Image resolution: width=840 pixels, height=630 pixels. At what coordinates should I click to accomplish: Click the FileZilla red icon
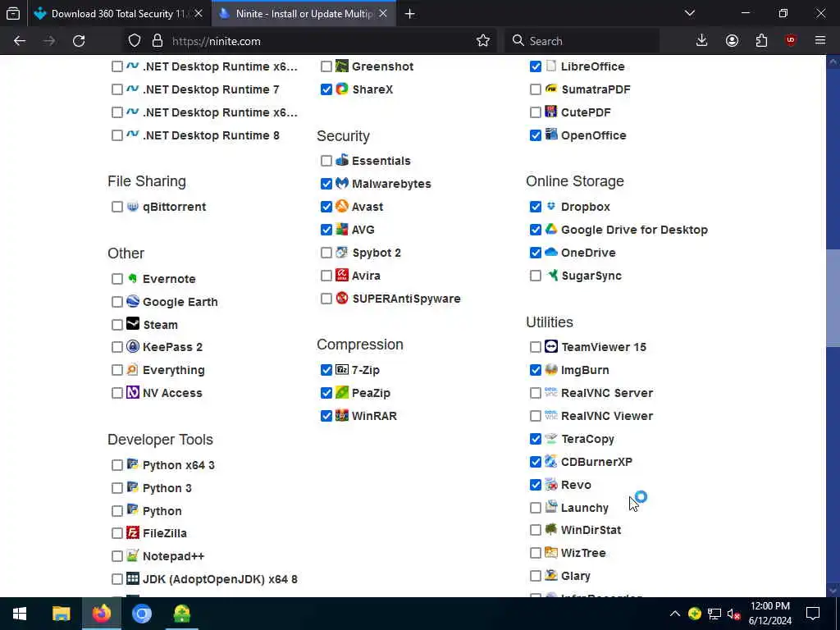click(x=132, y=533)
